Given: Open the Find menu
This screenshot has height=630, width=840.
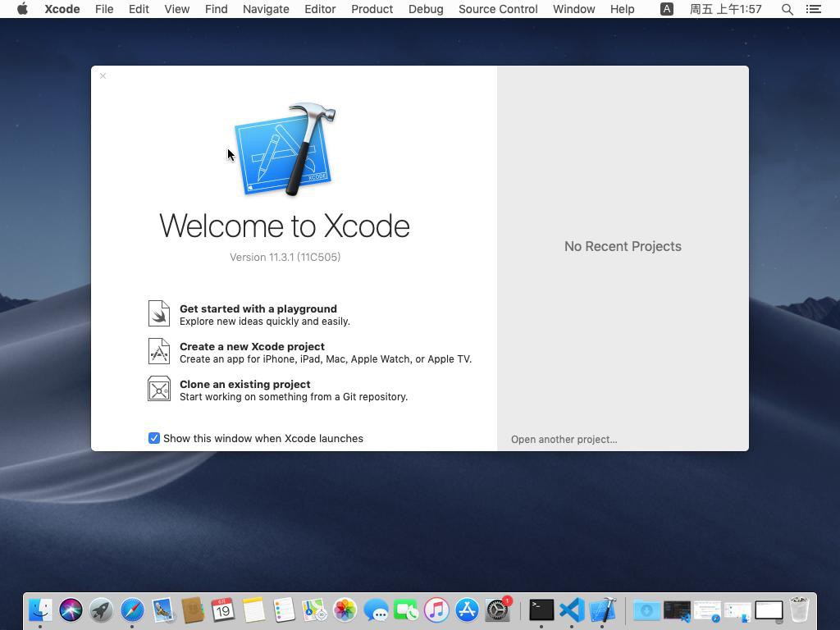Looking at the screenshot, I should [x=217, y=9].
